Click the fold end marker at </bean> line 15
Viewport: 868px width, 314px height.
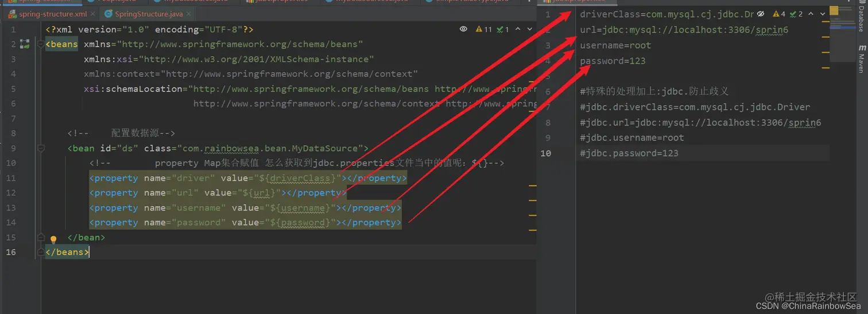pos(41,237)
